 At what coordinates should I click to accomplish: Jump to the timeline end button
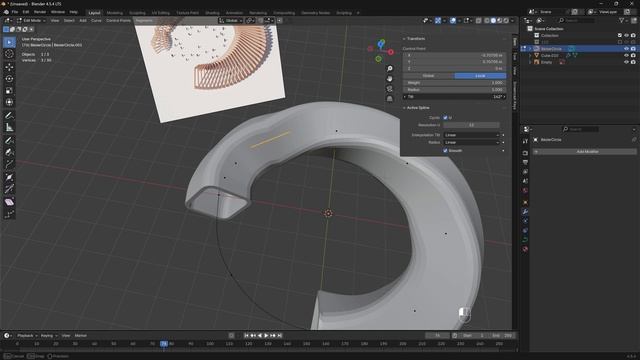click(x=280, y=336)
